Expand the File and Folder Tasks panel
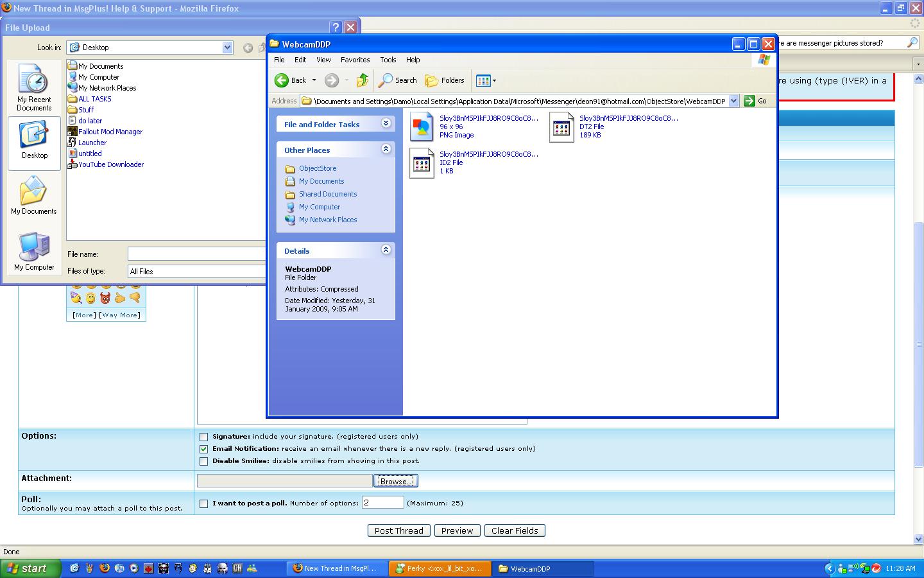This screenshot has height=578, width=924. coord(386,123)
